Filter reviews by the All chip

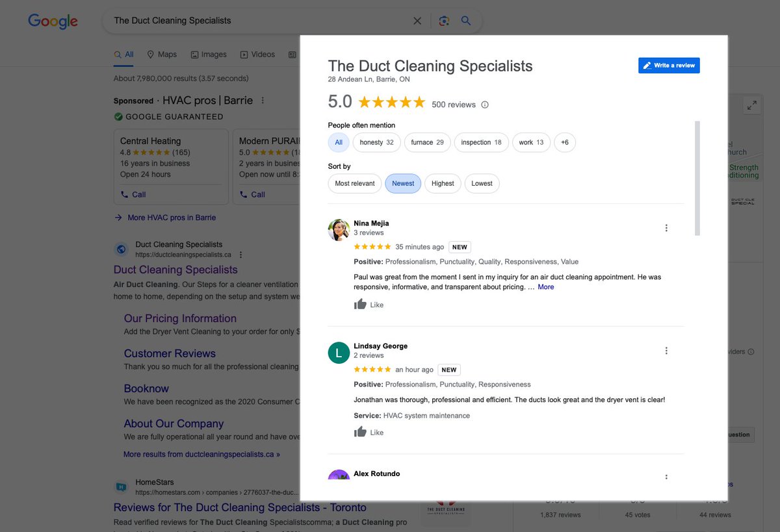[339, 142]
